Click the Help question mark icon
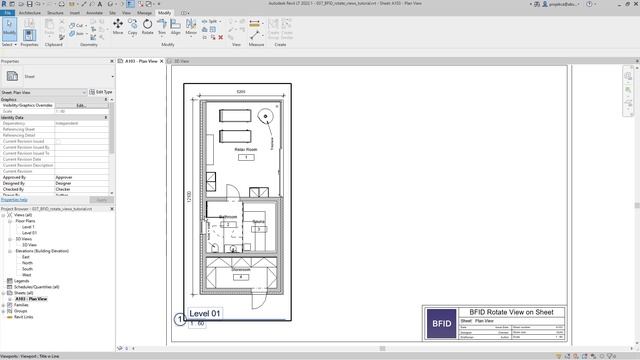 (x=589, y=4)
